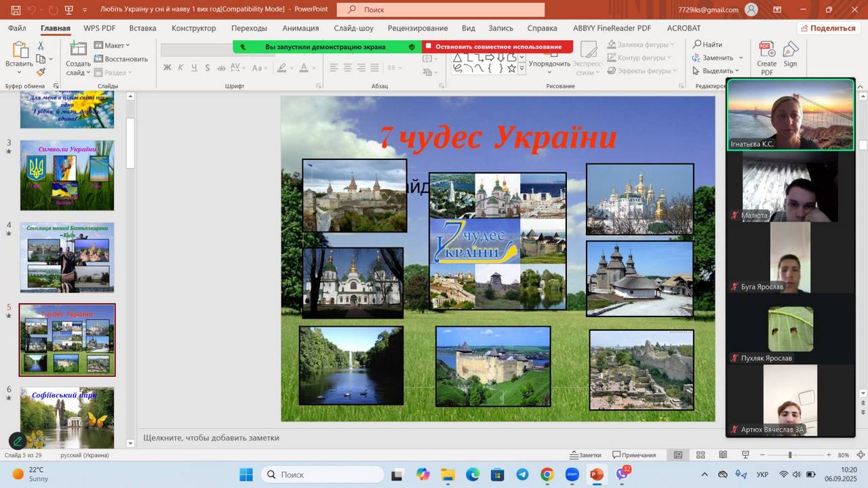Switch to Slide Sorter view icon

[701, 455]
